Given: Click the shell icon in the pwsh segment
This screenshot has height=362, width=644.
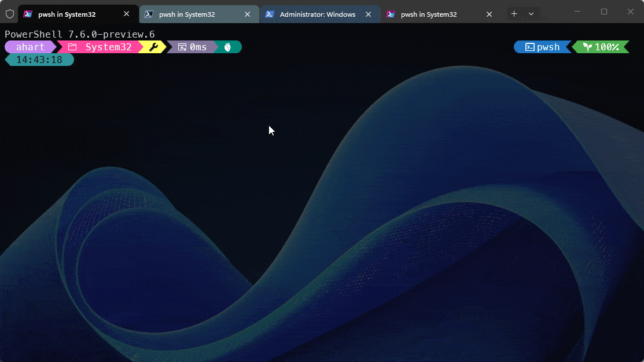Looking at the screenshot, I should pos(529,47).
